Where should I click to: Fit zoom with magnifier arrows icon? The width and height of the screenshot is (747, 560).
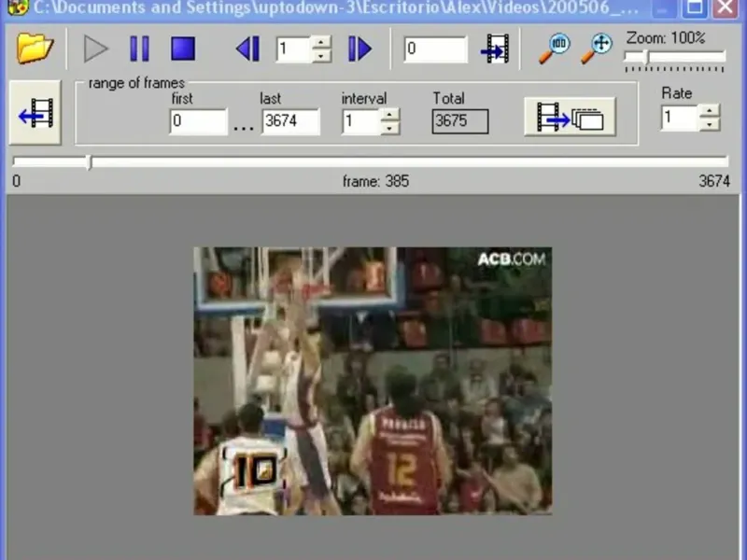click(x=597, y=49)
